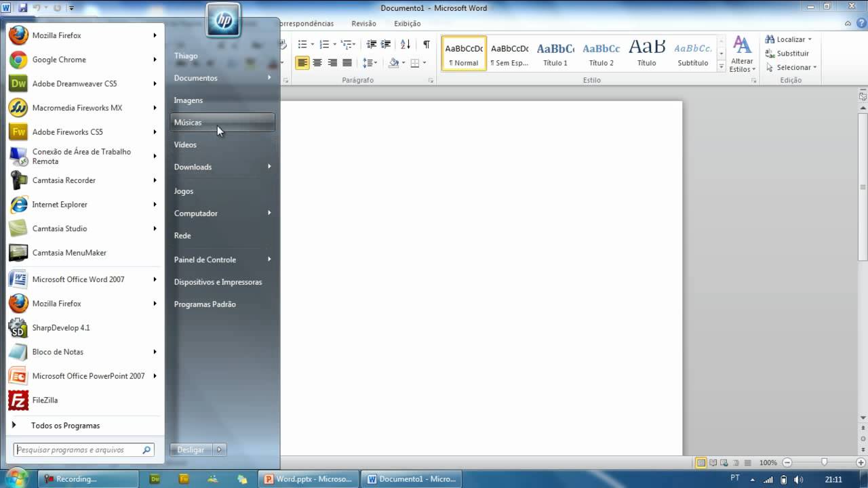The height and width of the screenshot is (488, 868).
Task: Open Músicas in the Start menu
Action: tap(222, 123)
